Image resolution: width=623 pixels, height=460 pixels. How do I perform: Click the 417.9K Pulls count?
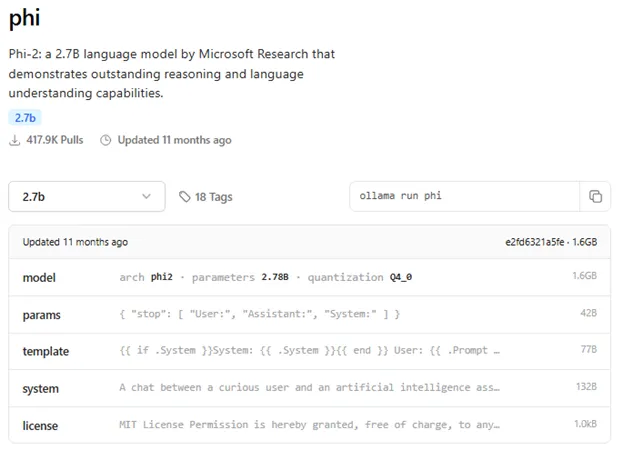pos(54,140)
